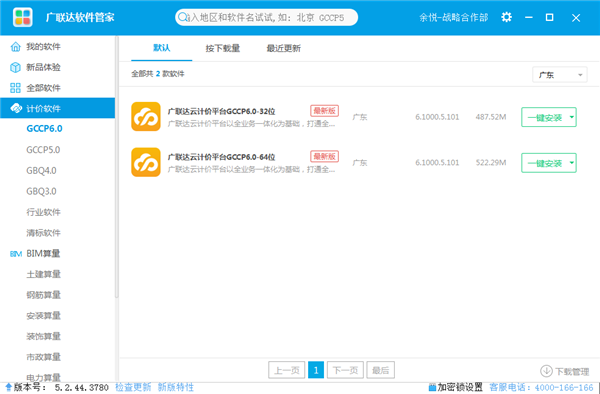Select page 1 in pagination
The image size is (600, 394).
pyautogui.click(x=316, y=370)
